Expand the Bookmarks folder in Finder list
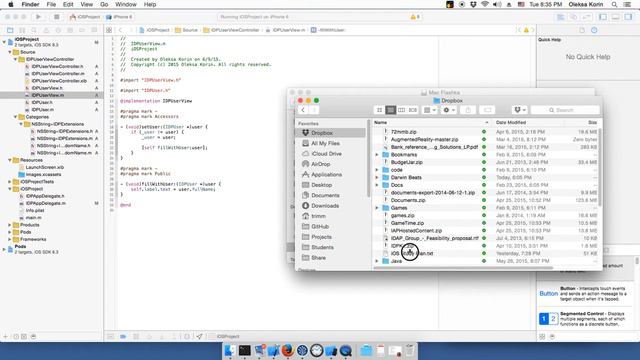 (377, 155)
